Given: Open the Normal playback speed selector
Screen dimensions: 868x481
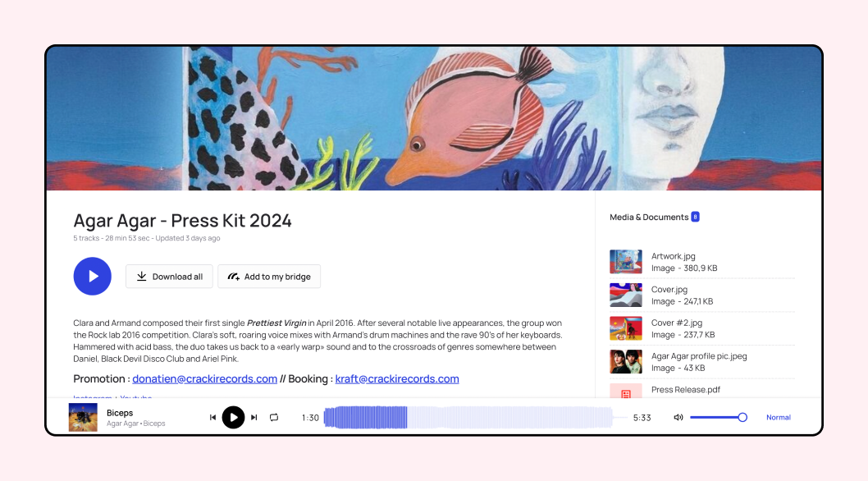Looking at the screenshot, I should pos(778,418).
